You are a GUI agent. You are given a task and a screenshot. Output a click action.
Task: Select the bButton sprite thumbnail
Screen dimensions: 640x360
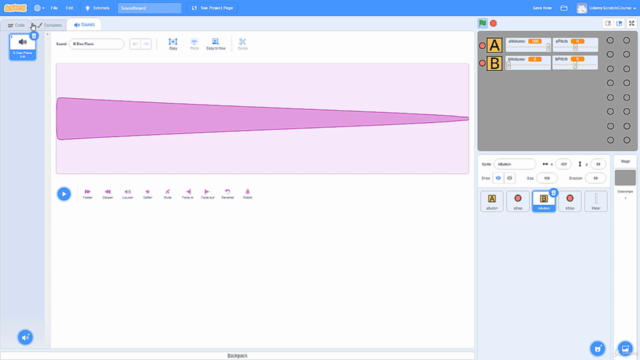click(544, 201)
